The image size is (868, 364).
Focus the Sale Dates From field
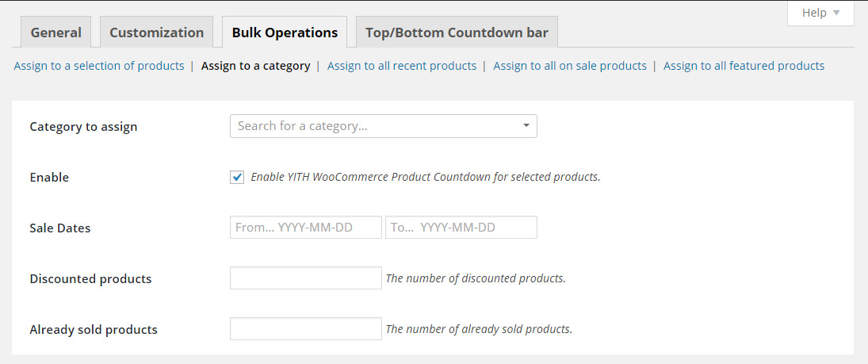(x=305, y=228)
